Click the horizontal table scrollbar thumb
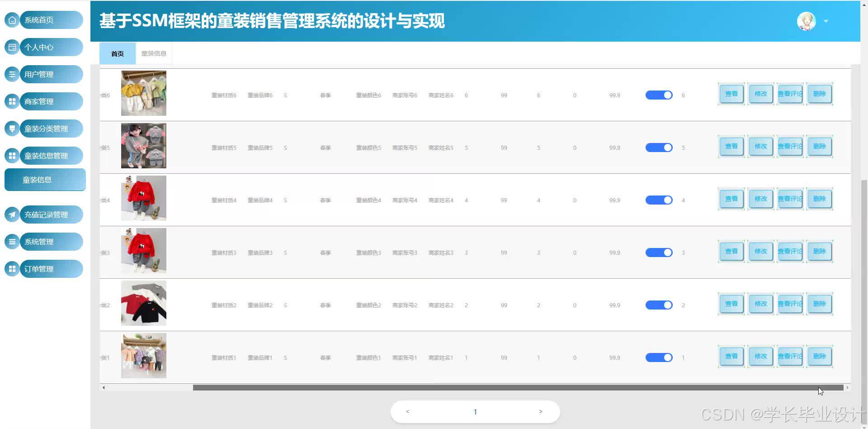This screenshot has height=429, width=868. [518, 387]
